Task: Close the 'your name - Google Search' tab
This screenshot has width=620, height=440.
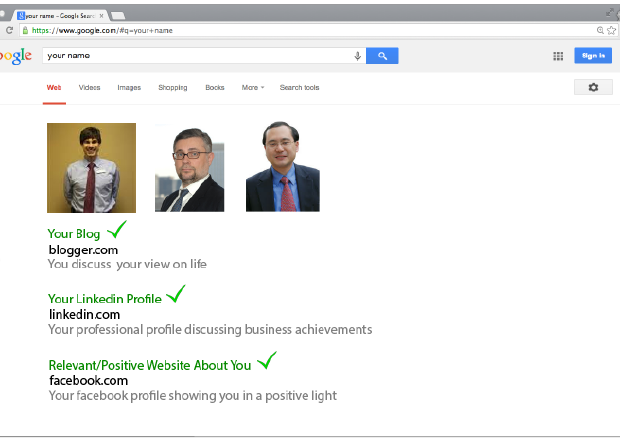Action: [x=102, y=16]
